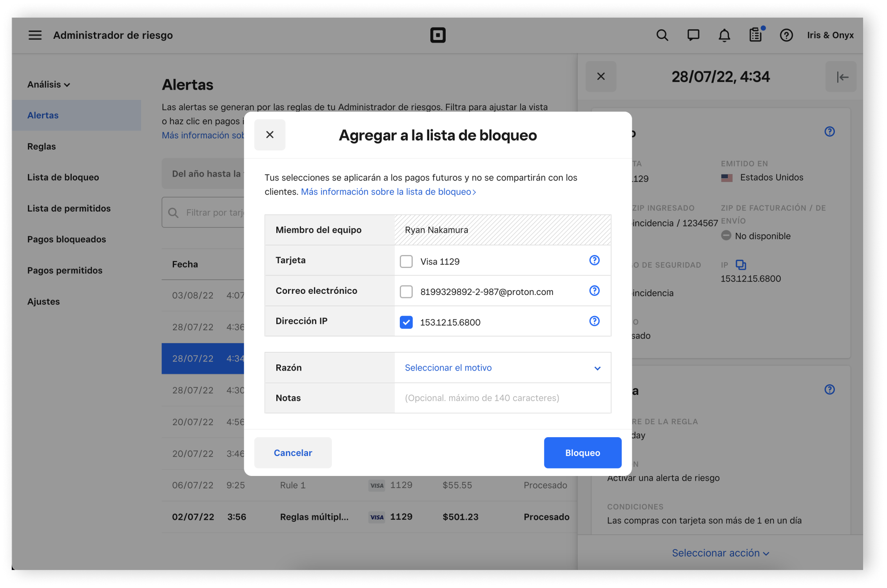Select the 06/07/22 Rule 1 row

[x=369, y=485]
